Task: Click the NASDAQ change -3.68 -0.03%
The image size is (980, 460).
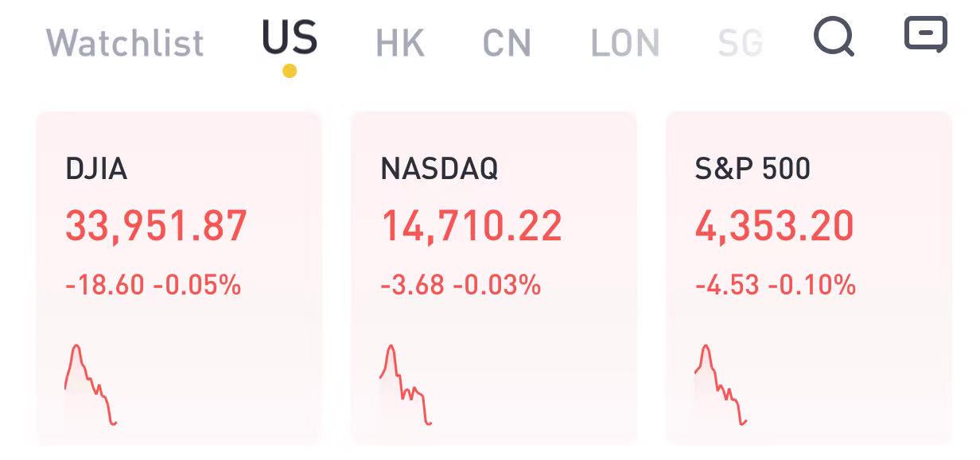Action: [461, 285]
